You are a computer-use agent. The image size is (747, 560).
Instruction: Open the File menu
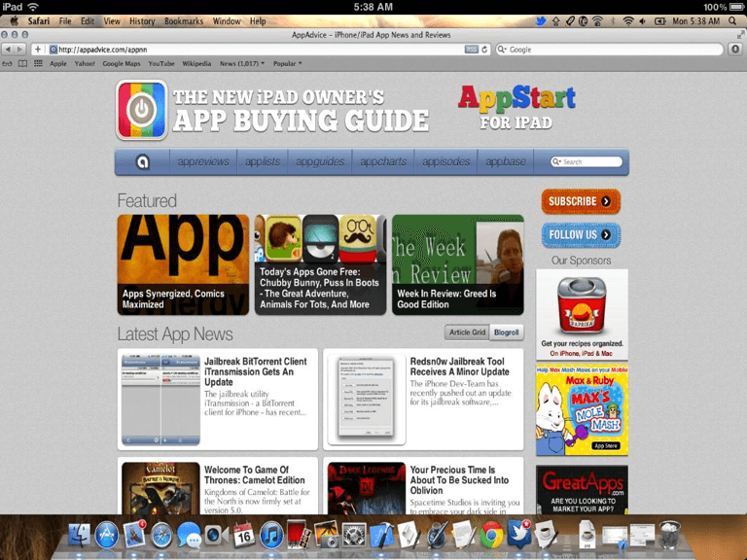65,21
